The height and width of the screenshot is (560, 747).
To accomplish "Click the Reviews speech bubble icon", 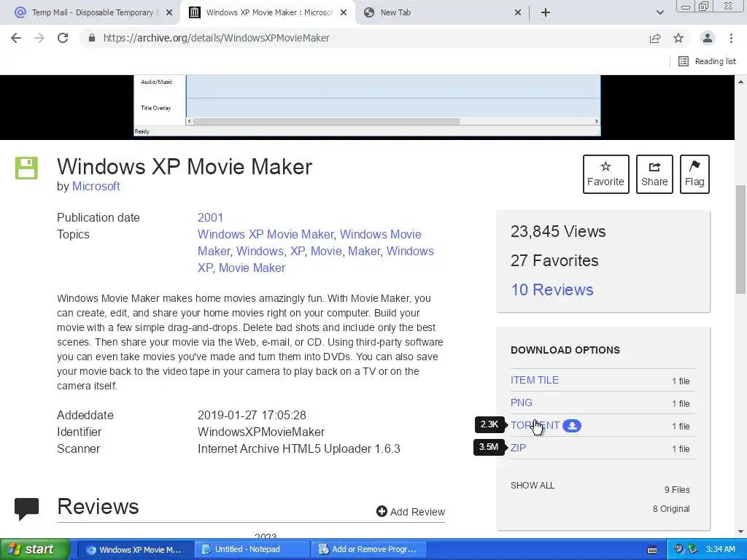I will (27, 508).
